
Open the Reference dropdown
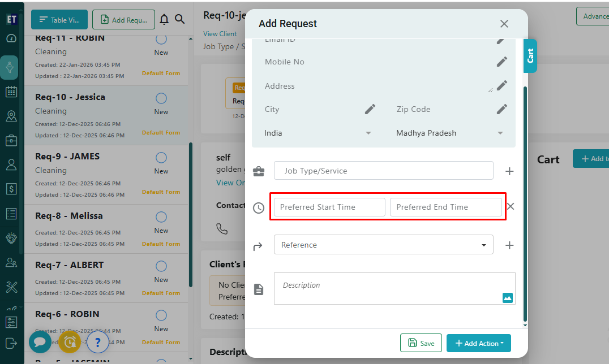(383, 245)
